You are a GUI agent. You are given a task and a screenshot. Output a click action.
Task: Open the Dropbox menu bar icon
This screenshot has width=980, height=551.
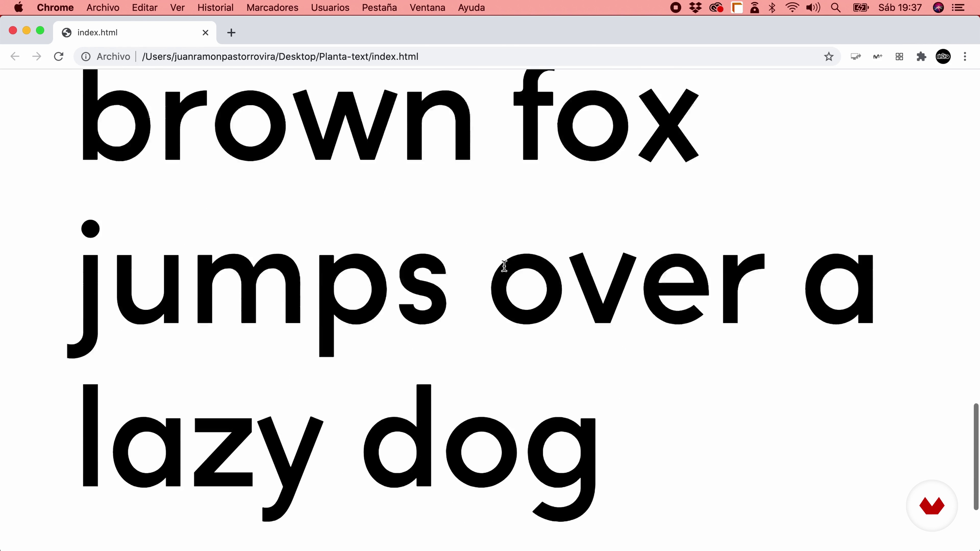pyautogui.click(x=695, y=8)
